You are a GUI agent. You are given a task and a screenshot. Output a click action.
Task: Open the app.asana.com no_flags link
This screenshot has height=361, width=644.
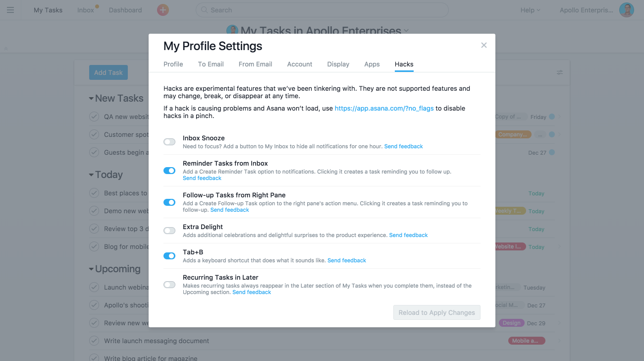(384, 108)
